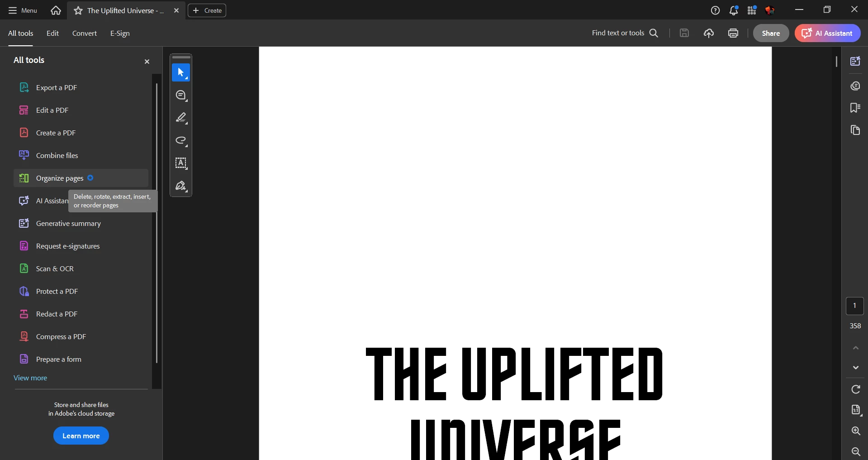Zoom in on the page
The image size is (868, 460).
click(x=856, y=431)
